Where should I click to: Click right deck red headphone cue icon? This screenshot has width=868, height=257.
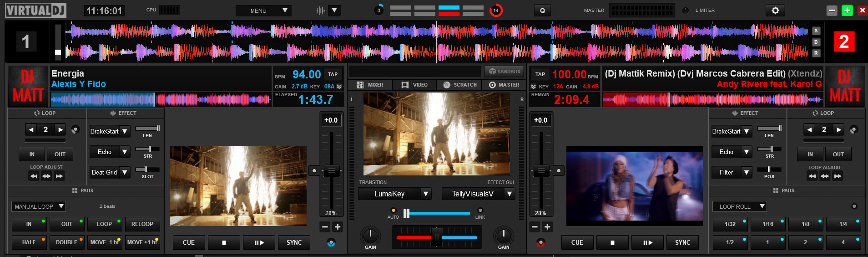(x=540, y=242)
